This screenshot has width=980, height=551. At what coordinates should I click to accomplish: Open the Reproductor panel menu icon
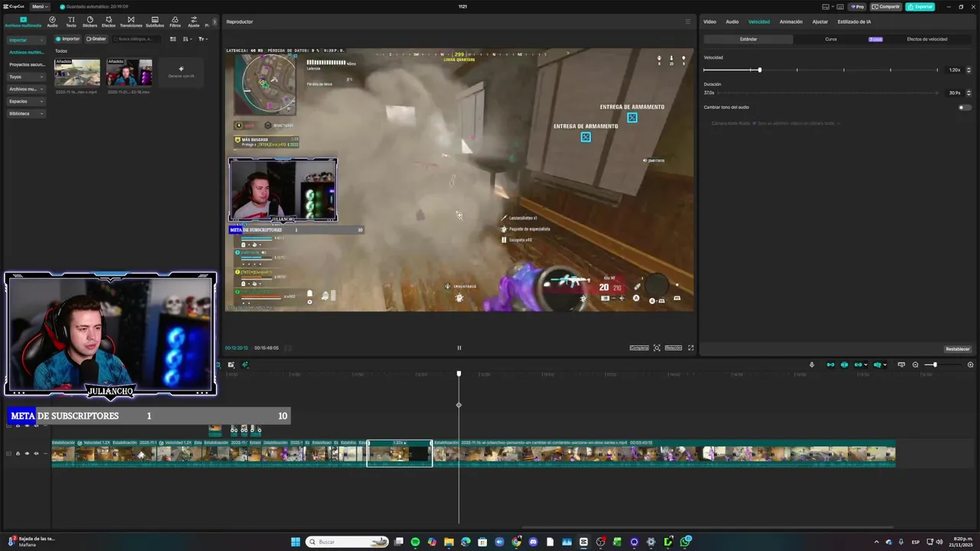[x=688, y=21]
